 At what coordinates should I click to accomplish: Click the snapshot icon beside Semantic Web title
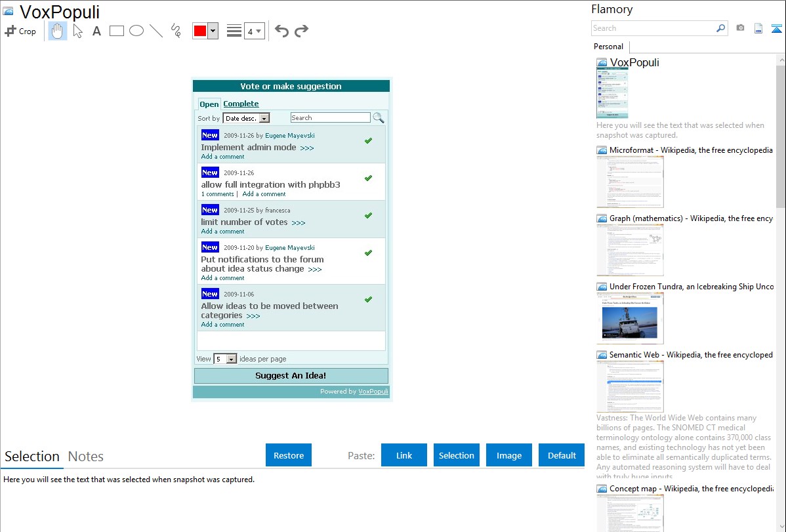[602, 355]
